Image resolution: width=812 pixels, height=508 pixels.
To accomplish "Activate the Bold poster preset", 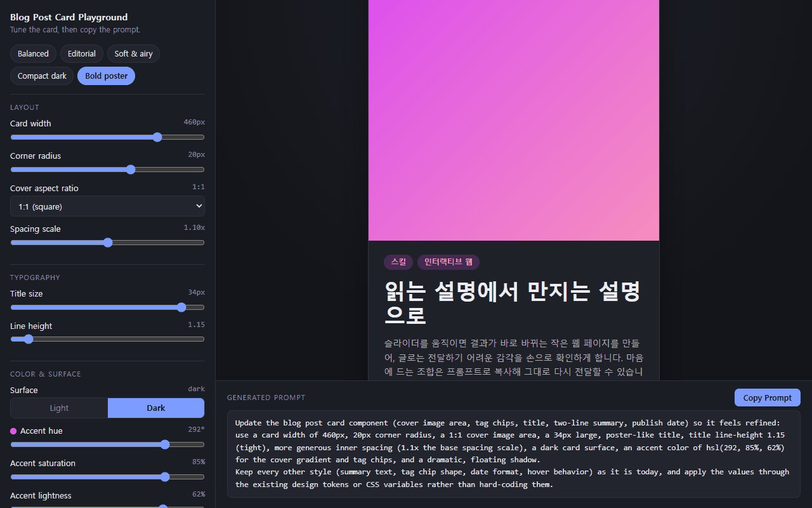I will [106, 76].
